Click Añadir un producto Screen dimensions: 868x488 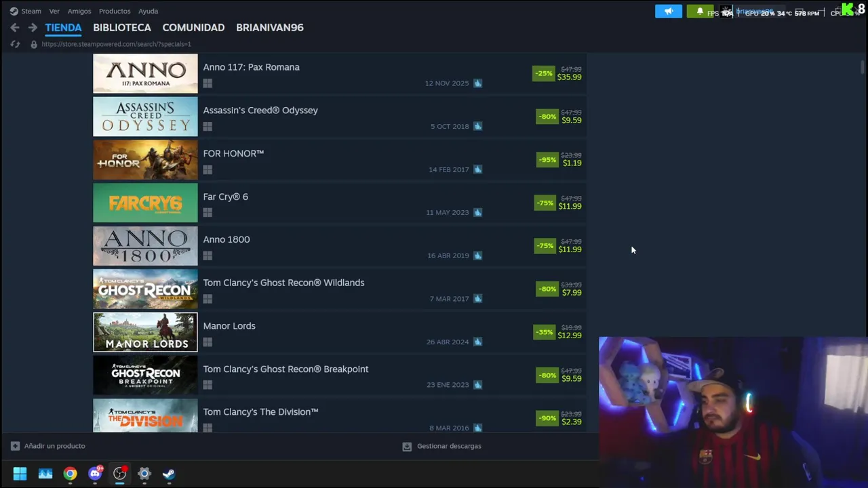[x=54, y=446]
